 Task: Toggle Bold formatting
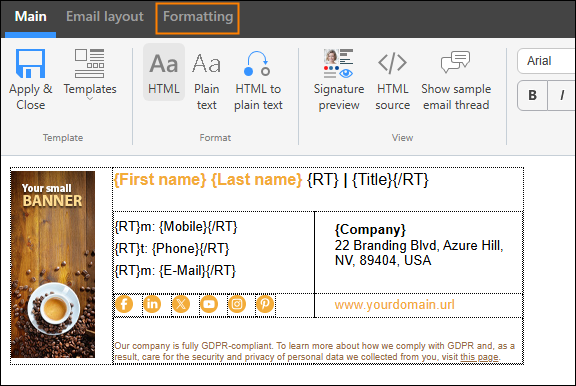click(x=532, y=95)
